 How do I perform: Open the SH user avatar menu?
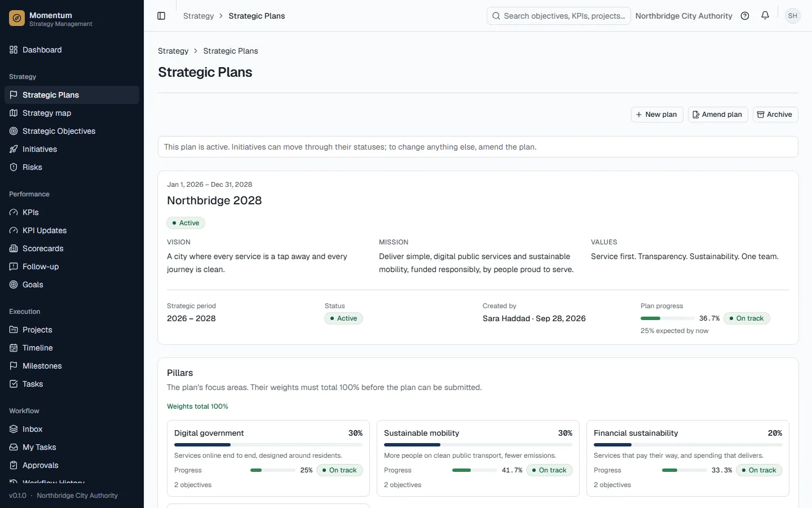click(793, 16)
